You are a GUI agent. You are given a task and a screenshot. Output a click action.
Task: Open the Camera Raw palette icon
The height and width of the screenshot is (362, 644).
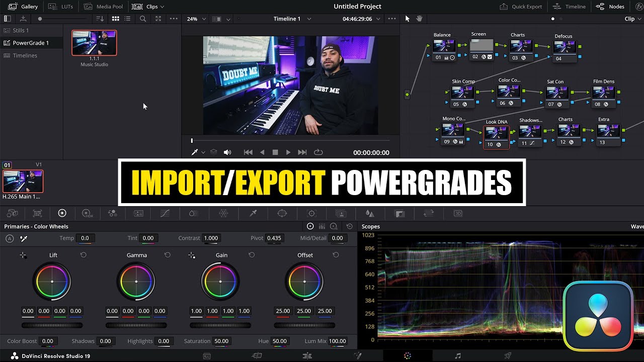click(x=13, y=214)
